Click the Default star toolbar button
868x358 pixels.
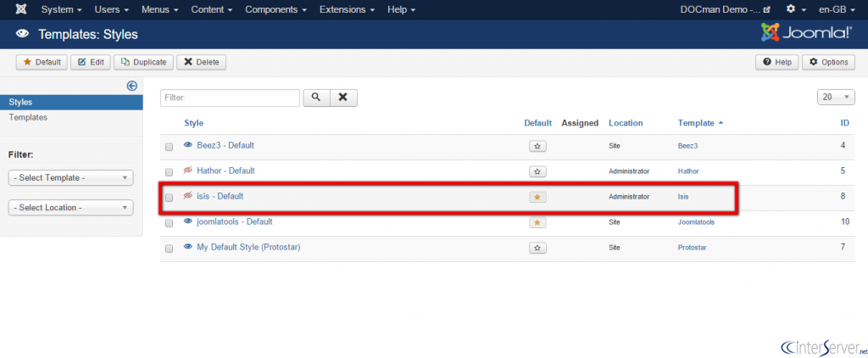42,62
